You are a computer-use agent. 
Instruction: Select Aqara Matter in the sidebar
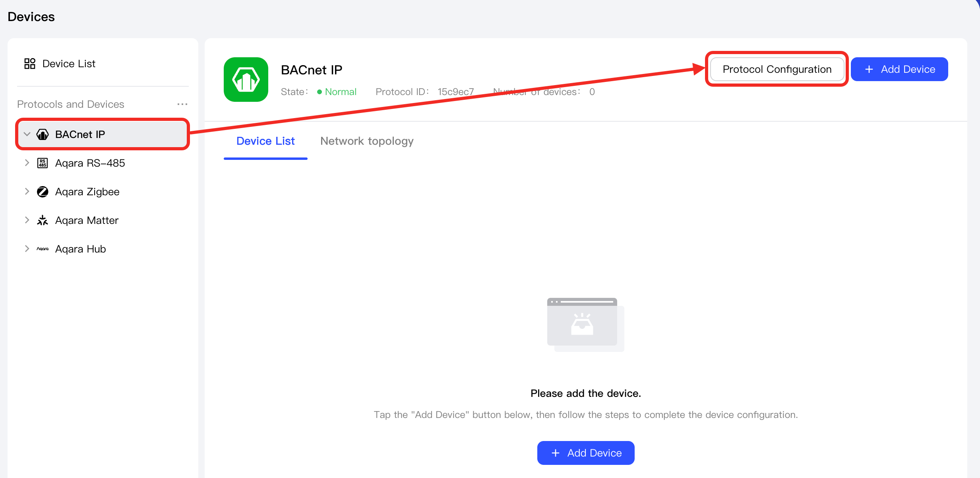(87, 220)
